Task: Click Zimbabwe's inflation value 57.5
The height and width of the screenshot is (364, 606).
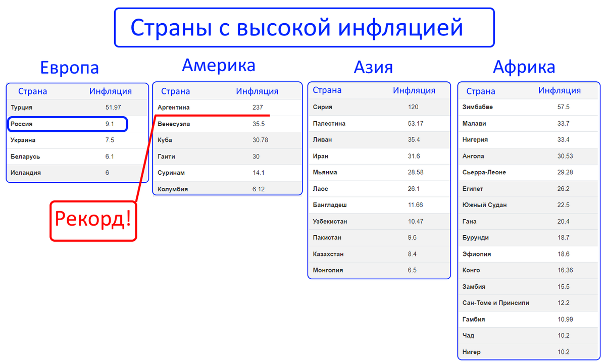Action: click(564, 107)
